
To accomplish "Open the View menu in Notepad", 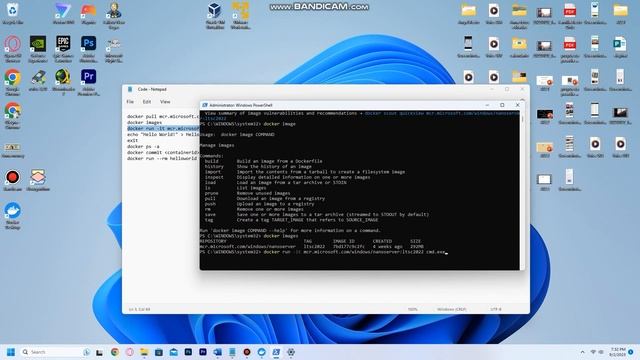I will pyautogui.click(x=165, y=102).
